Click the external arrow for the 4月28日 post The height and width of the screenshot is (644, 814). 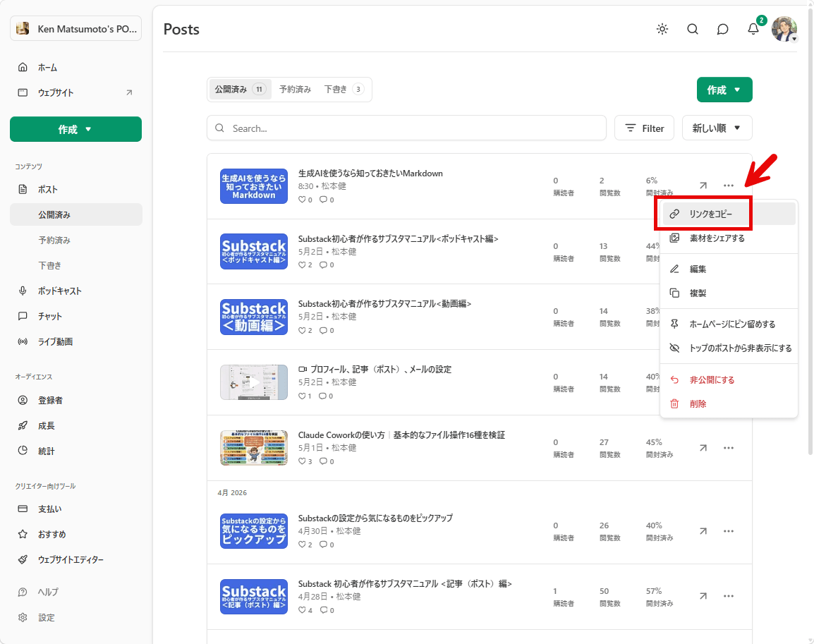tap(703, 596)
